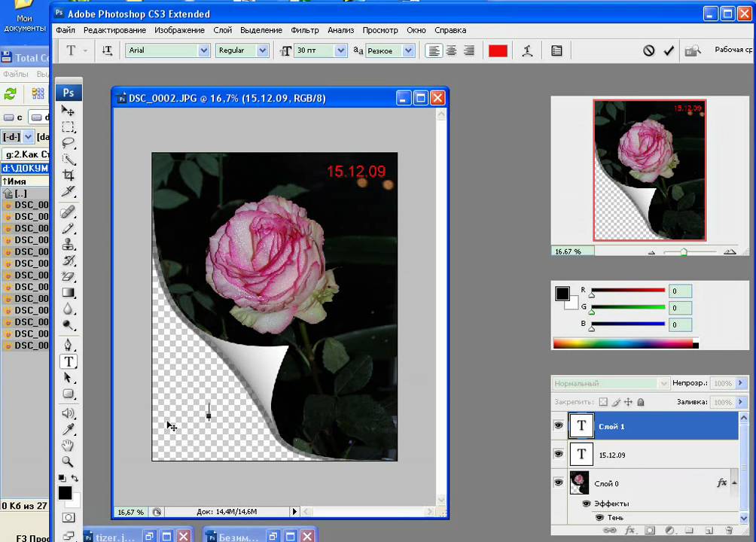Cancel current text edits
The image size is (756, 542).
(x=648, y=50)
